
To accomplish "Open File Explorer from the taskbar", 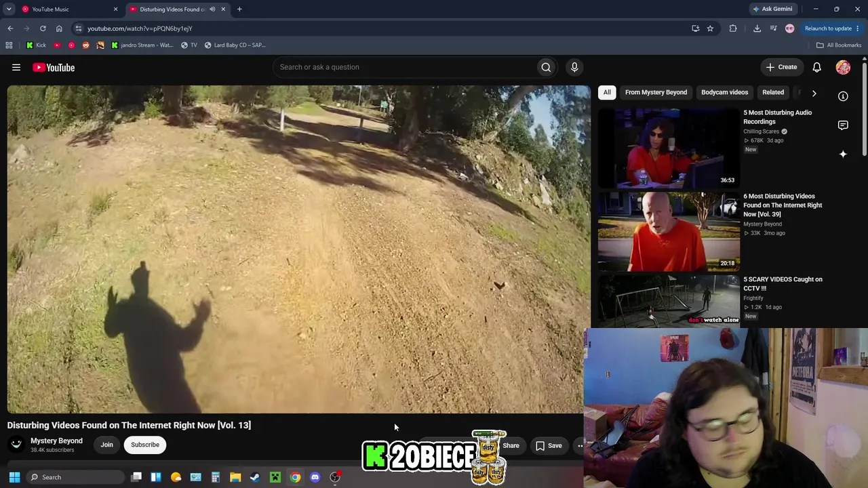I will (x=235, y=477).
